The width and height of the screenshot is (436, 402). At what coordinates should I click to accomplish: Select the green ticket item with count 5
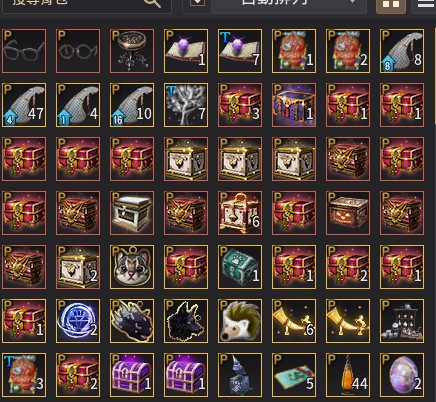(x=294, y=375)
